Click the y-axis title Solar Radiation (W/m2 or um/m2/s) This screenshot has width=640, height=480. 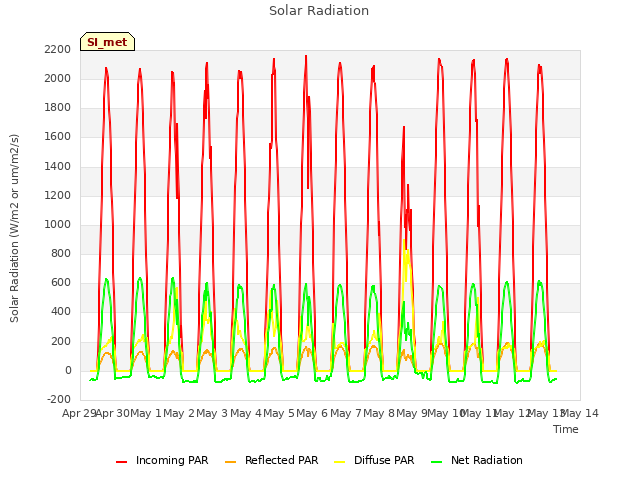point(14,228)
